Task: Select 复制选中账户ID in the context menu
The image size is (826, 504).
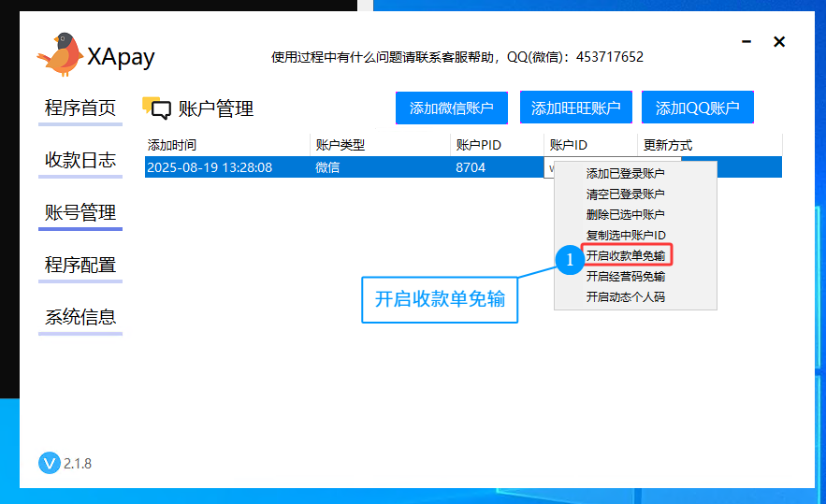Action: coord(625,236)
